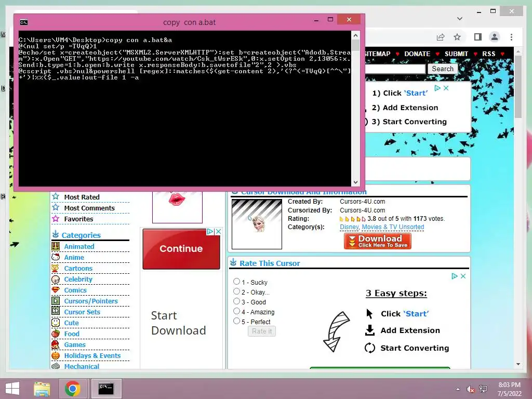532x399 pixels.
Task: Click the webpage scrollbar down arrow
Action: pos(518,364)
